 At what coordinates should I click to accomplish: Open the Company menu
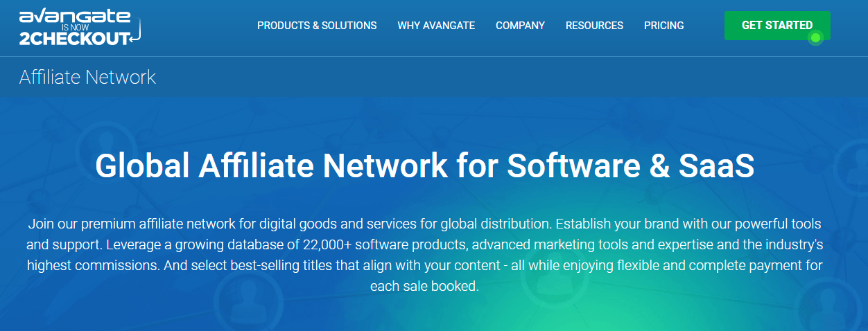click(520, 26)
